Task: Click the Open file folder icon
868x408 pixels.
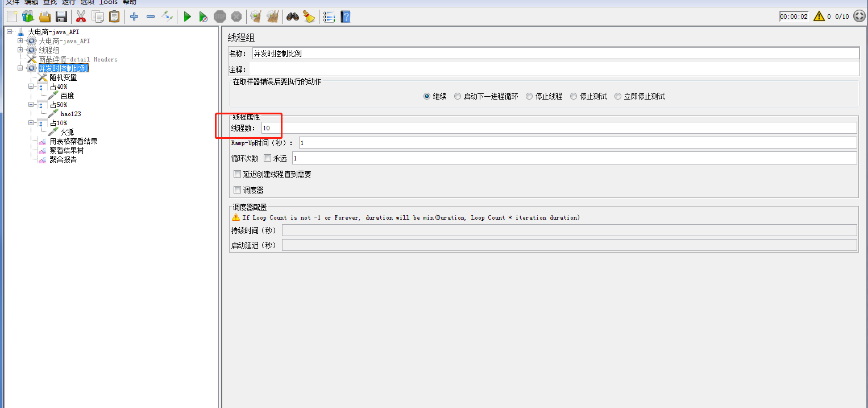Action: [45, 17]
